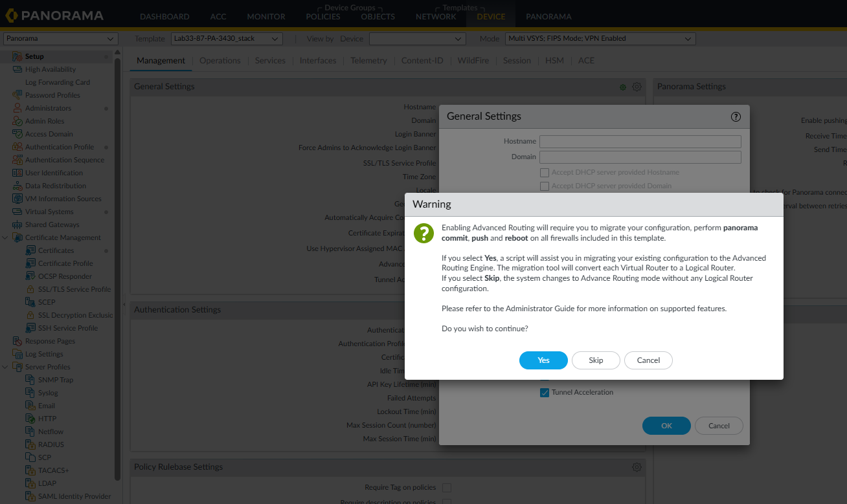Select SAML Identity Provider in sidebar

[x=74, y=496]
